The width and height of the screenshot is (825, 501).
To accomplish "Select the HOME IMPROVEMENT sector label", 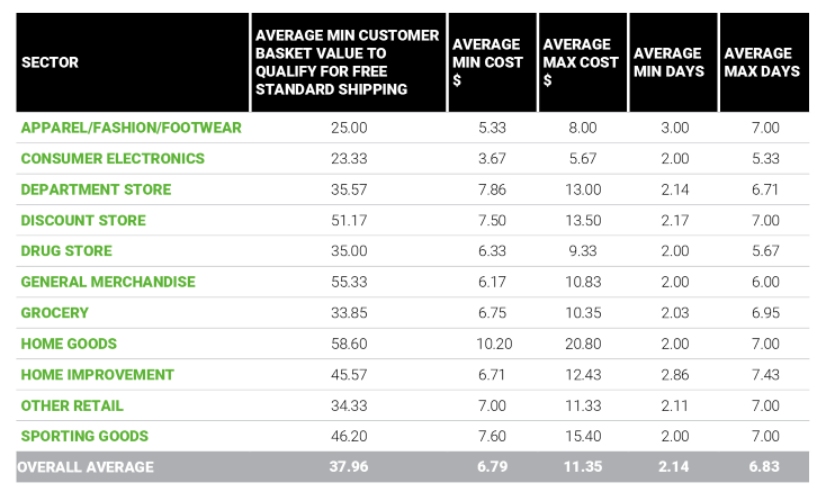I will (97, 375).
